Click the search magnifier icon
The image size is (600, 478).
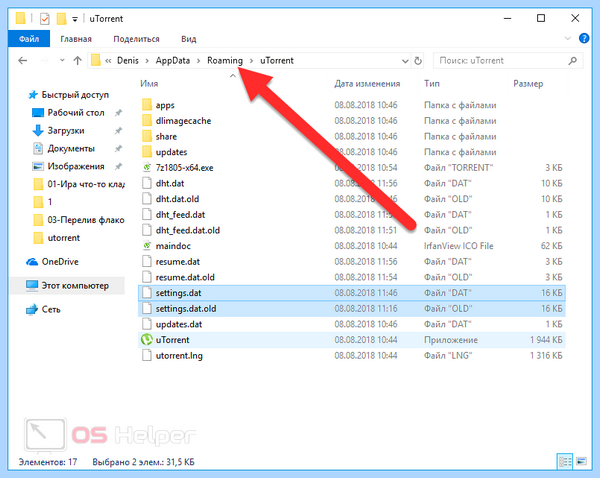(572, 60)
